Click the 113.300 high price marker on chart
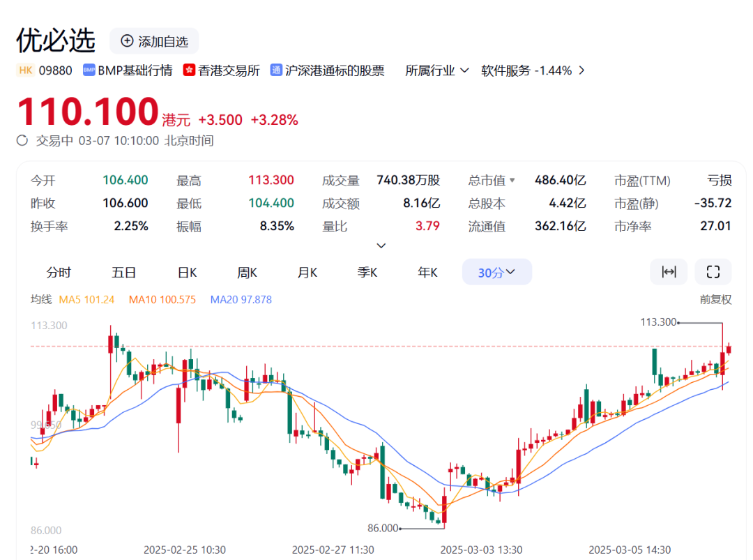 [x=658, y=322]
